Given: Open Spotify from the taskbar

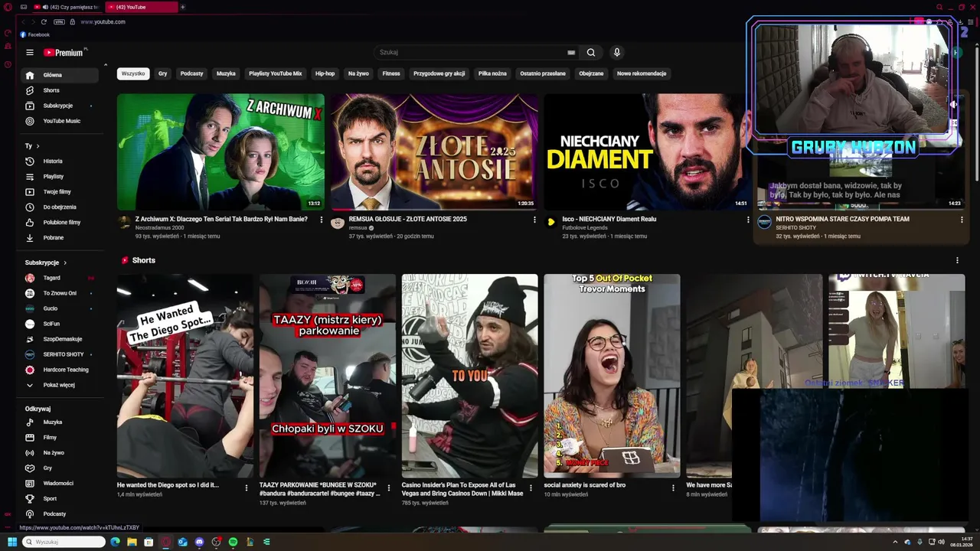Looking at the screenshot, I should pyautogui.click(x=234, y=542).
